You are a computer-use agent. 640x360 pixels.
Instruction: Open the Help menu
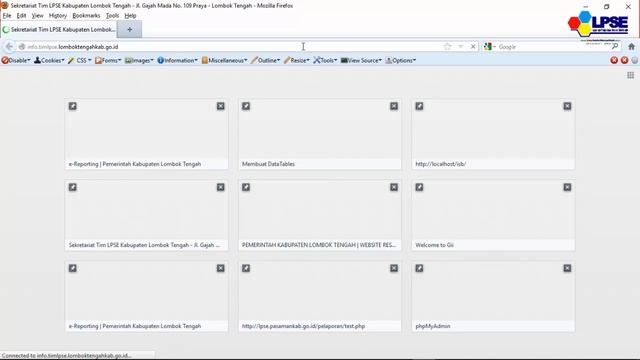(130, 16)
